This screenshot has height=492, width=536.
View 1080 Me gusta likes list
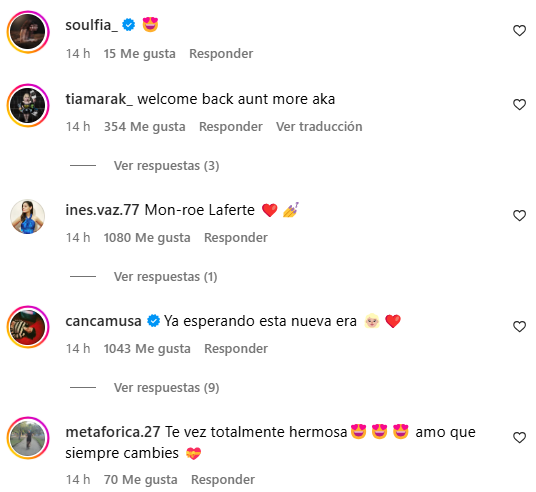coord(147,238)
